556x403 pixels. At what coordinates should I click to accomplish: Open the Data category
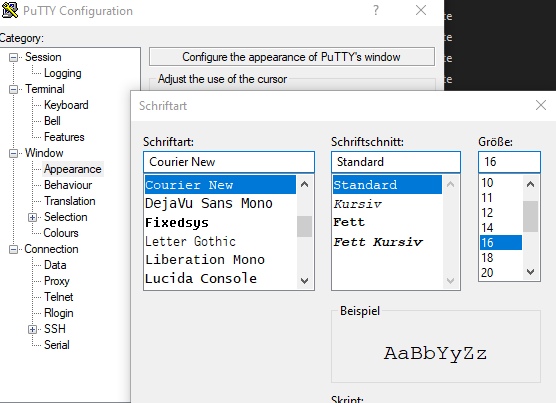pos(55,265)
